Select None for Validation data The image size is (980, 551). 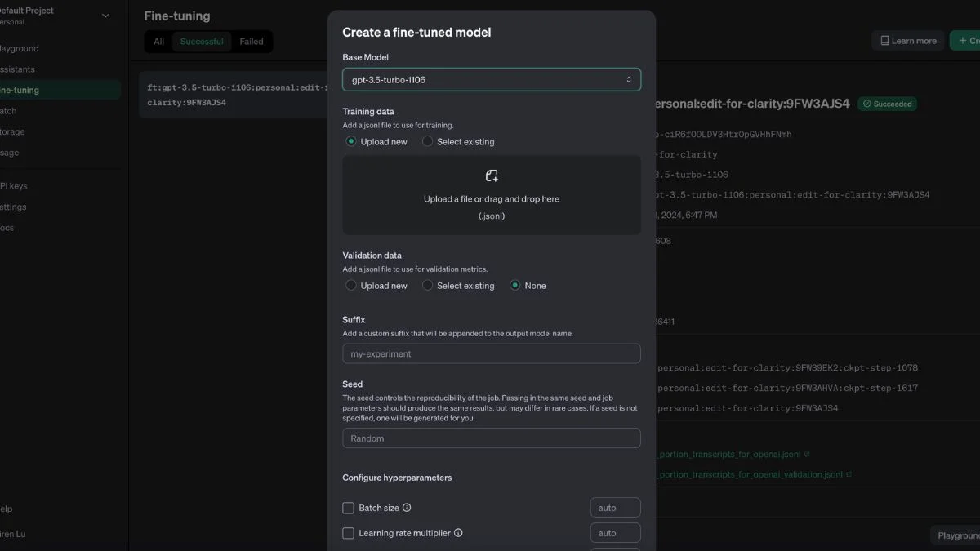pyautogui.click(x=515, y=286)
